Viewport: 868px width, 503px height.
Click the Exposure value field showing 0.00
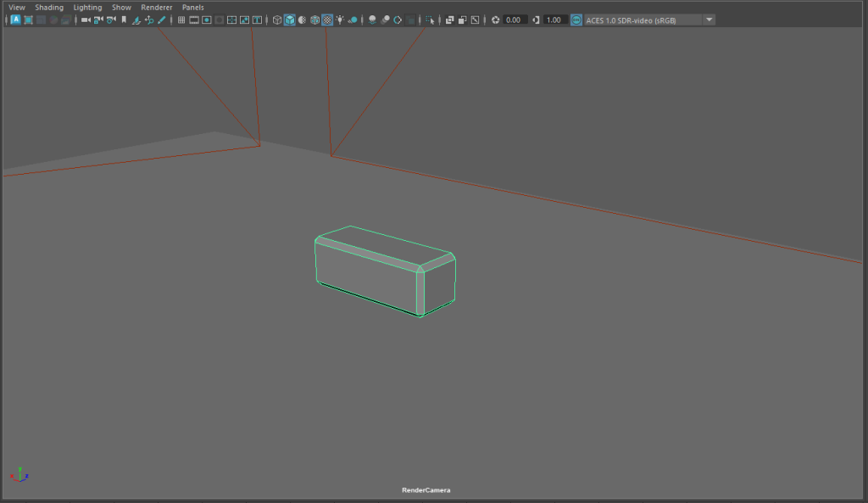(514, 20)
